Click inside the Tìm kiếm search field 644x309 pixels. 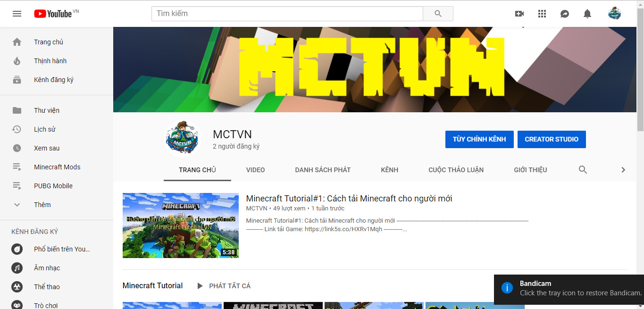pyautogui.click(x=287, y=14)
